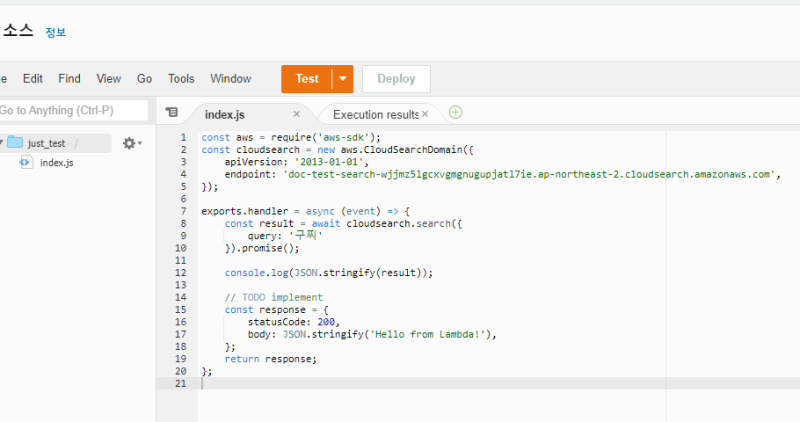Open the Edit menu
This screenshot has height=422, width=800.
pyautogui.click(x=33, y=79)
